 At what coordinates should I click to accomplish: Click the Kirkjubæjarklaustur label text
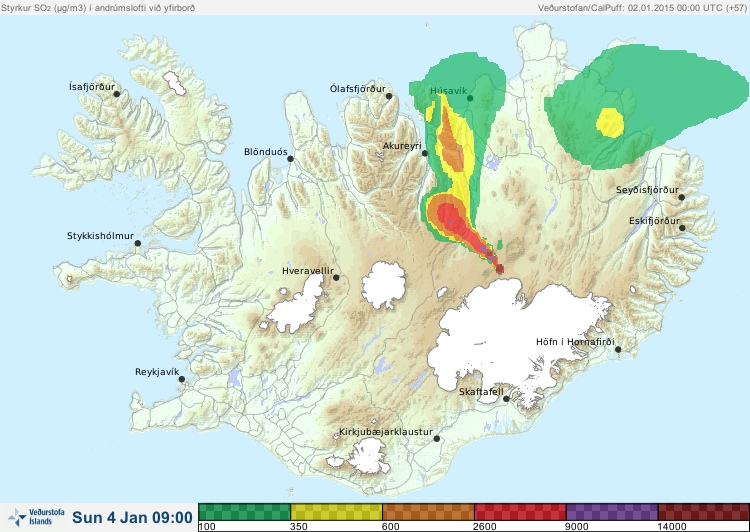tap(386, 432)
